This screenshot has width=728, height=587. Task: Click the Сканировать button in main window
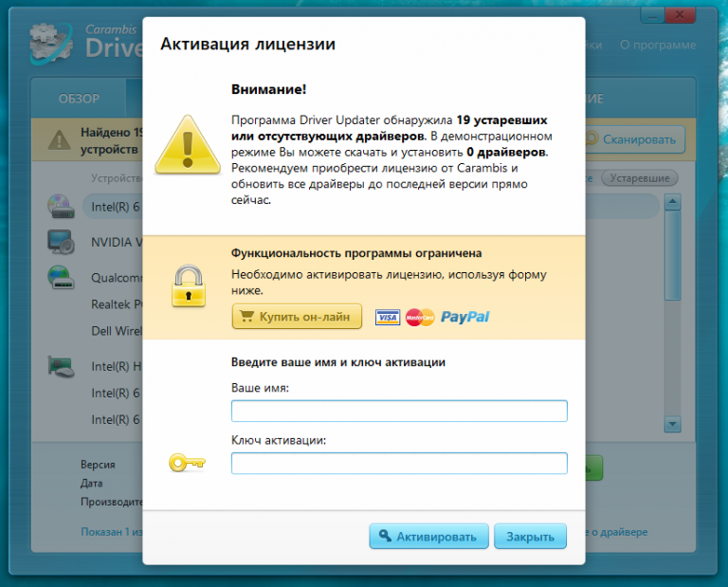coord(633,139)
